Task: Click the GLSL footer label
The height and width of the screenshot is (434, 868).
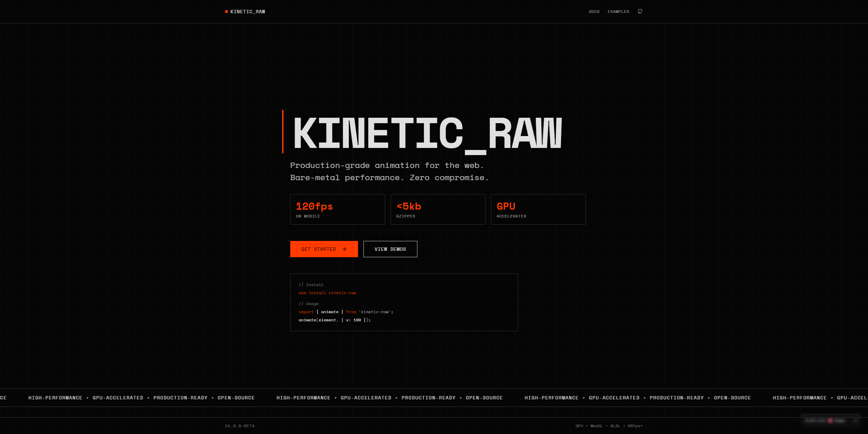Action: tap(615, 426)
